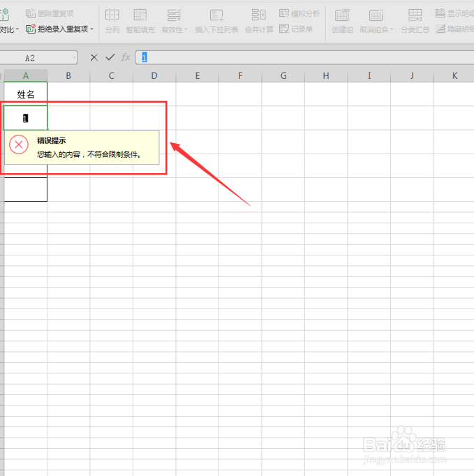Click cell A2 being edited with 1

click(x=26, y=118)
